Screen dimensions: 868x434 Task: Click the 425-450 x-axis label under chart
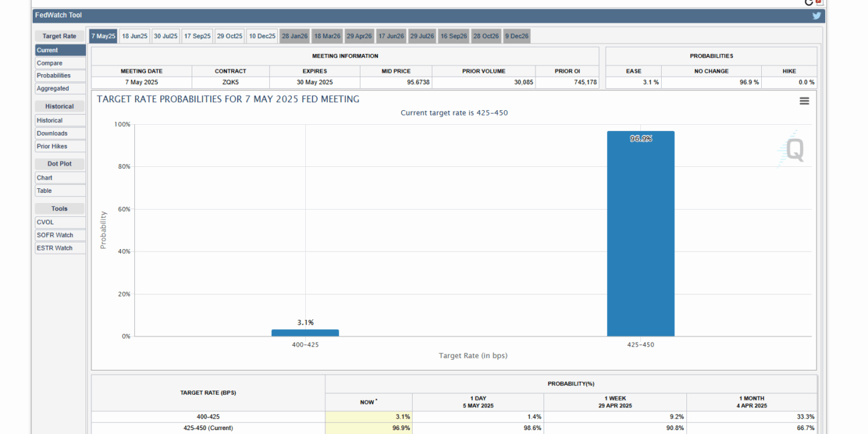641,345
